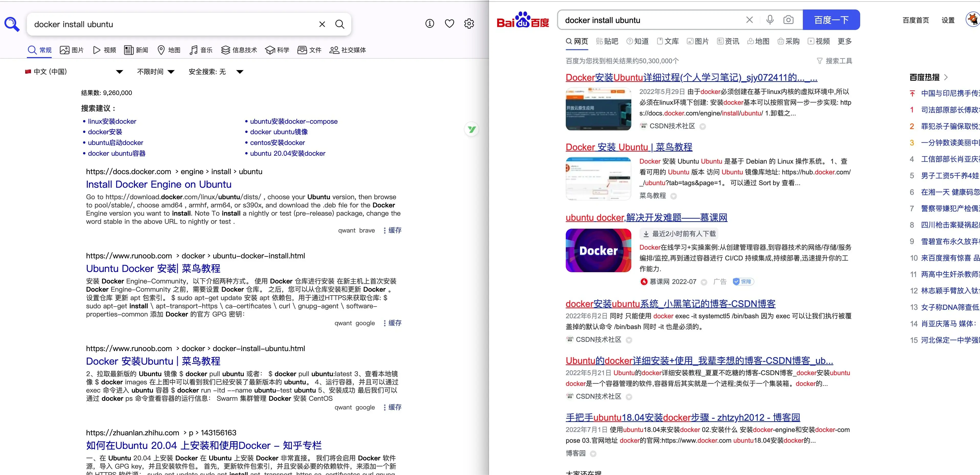The width and height of the screenshot is (980, 475).
Task: Click the Baidu logo
Action: pos(523,20)
